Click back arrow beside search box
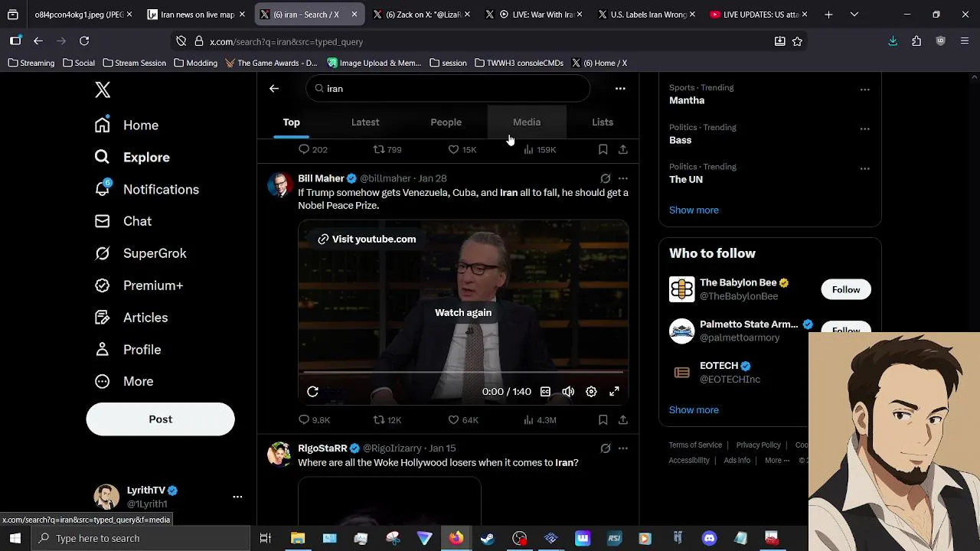980x551 pixels. pyautogui.click(x=274, y=89)
